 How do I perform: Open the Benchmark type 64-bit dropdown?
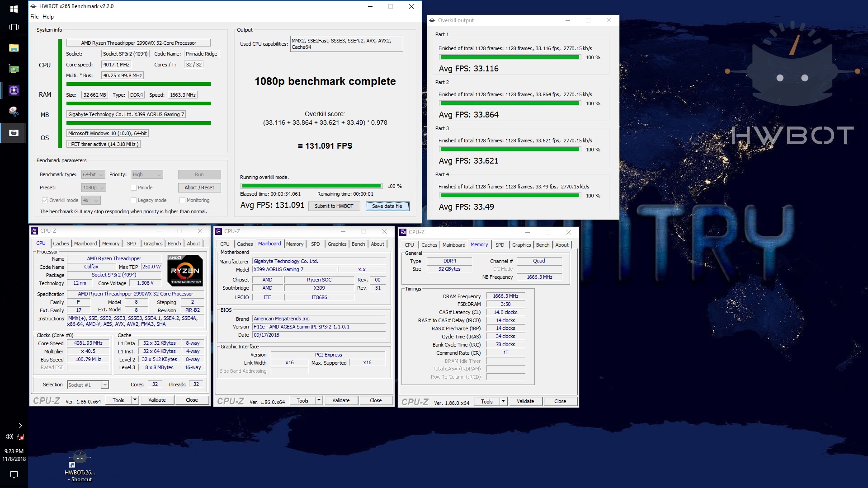click(93, 174)
